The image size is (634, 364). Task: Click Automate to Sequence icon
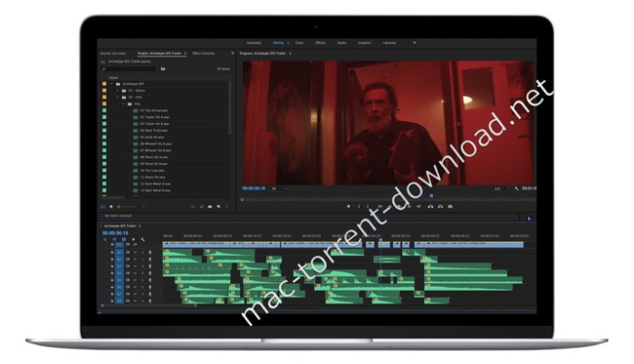[193, 206]
